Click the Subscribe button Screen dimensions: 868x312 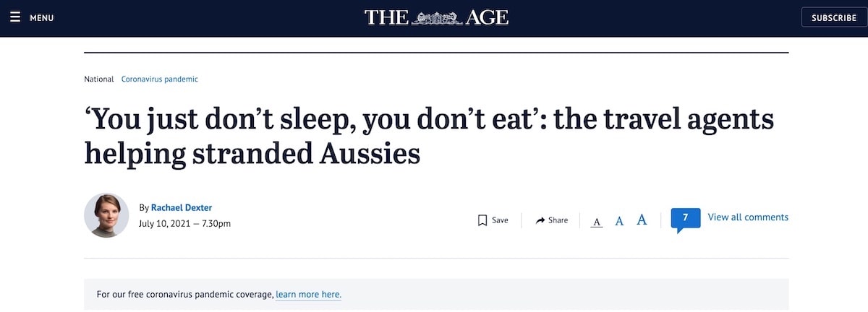pos(833,17)
